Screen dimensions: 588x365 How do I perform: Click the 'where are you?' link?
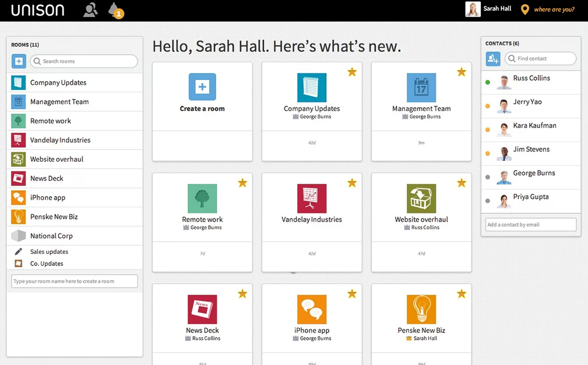point(554,10)
